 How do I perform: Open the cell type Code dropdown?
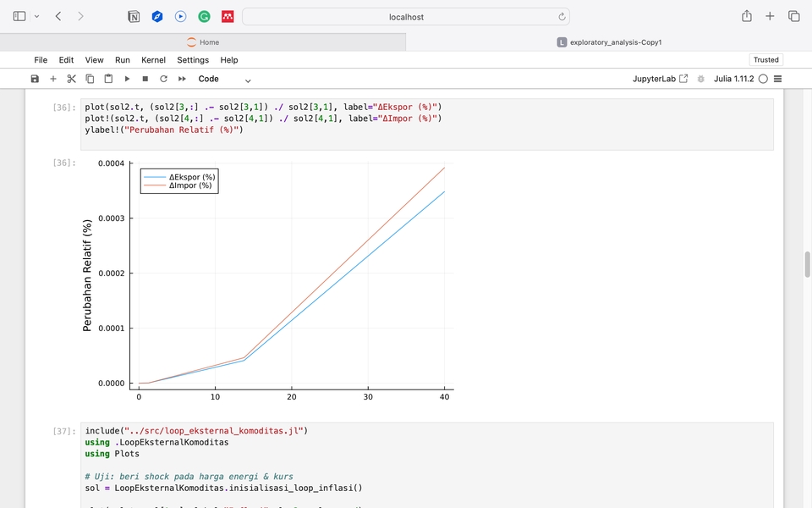point(224,79)
